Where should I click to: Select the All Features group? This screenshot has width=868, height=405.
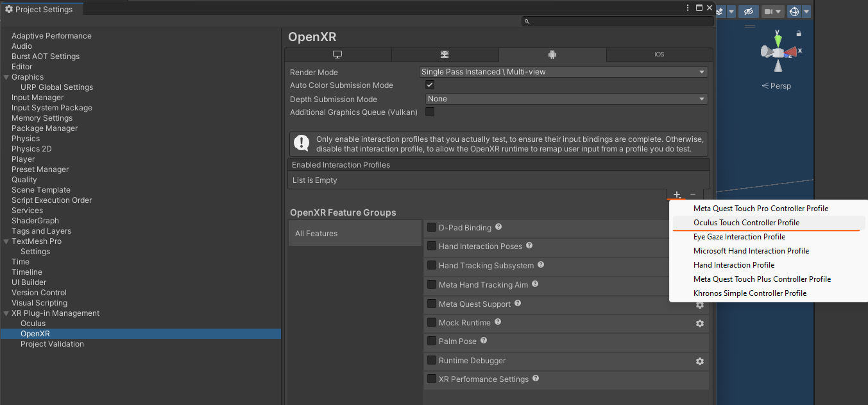(x=355, y=234)
